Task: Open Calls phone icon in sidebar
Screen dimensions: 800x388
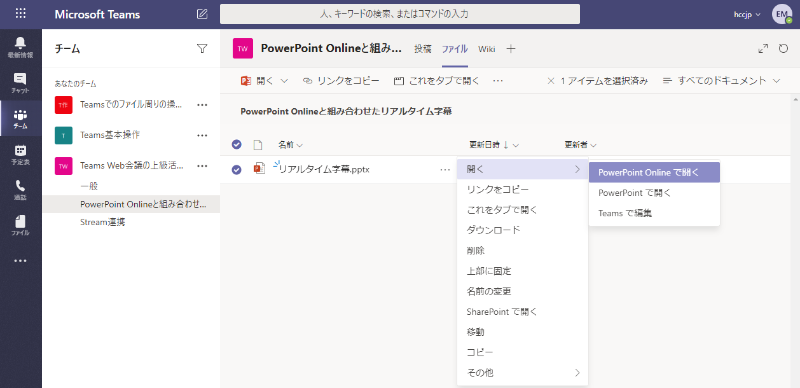Action: [x=20, y=190]
